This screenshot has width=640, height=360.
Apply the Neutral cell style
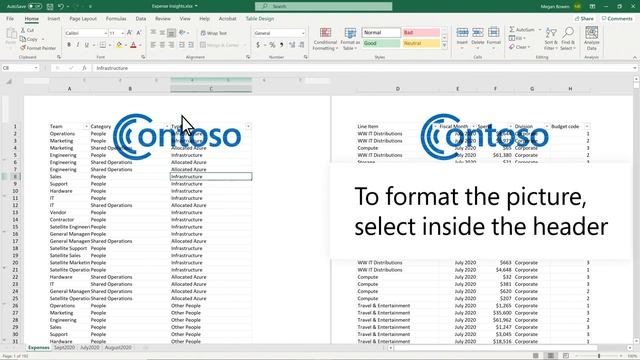[x=421, y=43]
